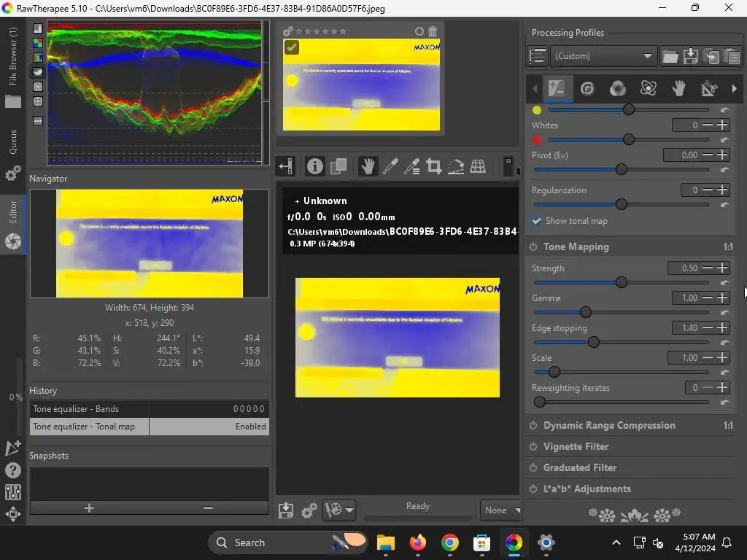
Task: Select the Perspective correction tool
Action: click(x=478, y=166)
